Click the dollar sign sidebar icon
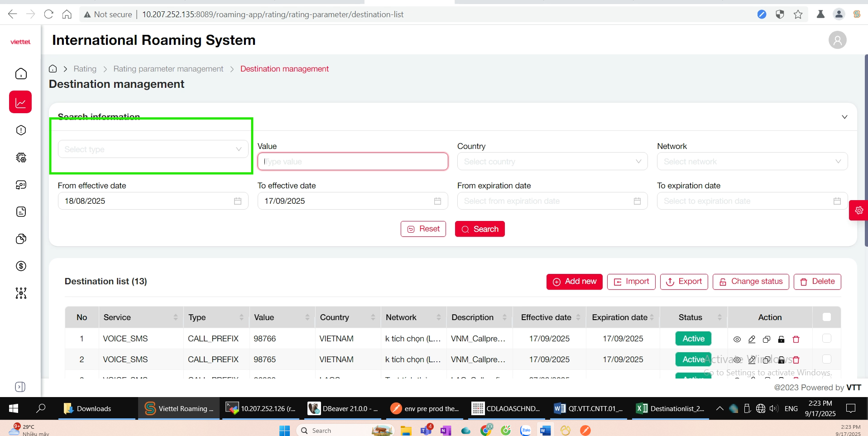This screenshot has width=868, height=436. [x=21, y=266]
